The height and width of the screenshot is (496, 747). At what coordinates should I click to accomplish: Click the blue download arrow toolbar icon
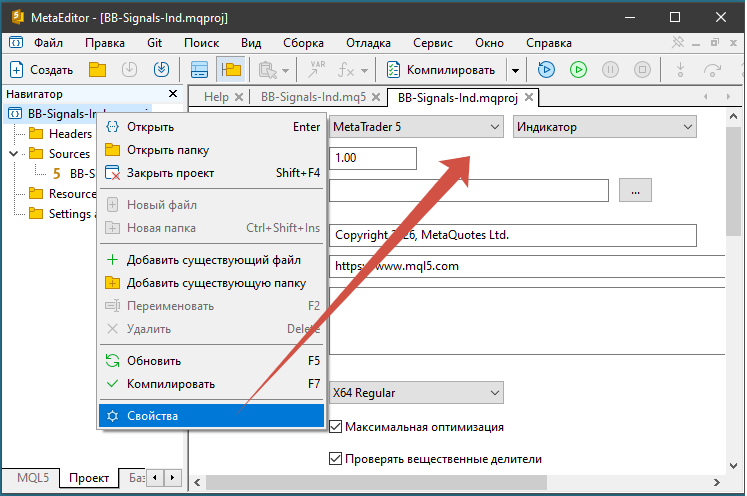pyautogui.click(x=162, y=70)
